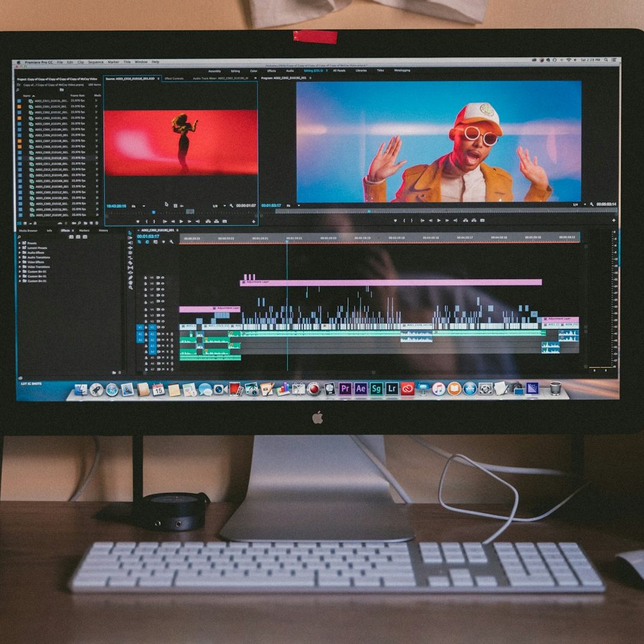The width and height of the screenshot is (644, 644).
Task: Click Export Frame camera in Source monitor
Action: [224, 221]
